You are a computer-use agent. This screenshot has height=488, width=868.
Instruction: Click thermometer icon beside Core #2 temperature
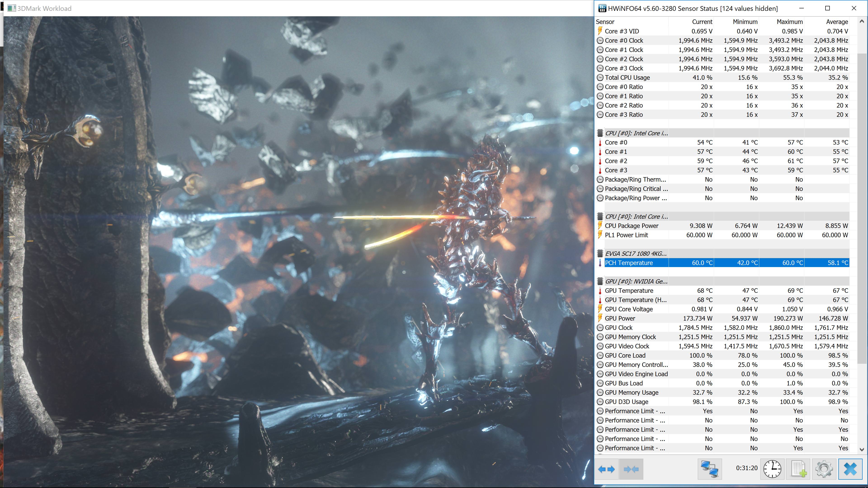tap(600, 161)
